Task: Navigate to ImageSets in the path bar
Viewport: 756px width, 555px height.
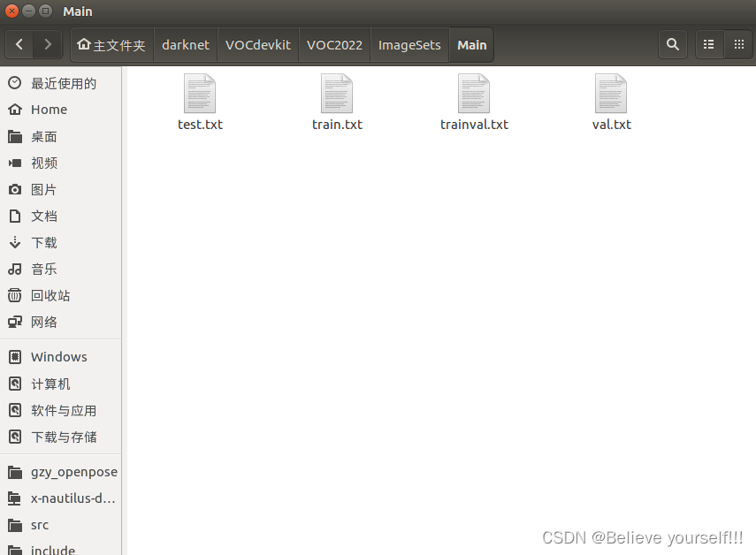Action: tap(409, 45)
